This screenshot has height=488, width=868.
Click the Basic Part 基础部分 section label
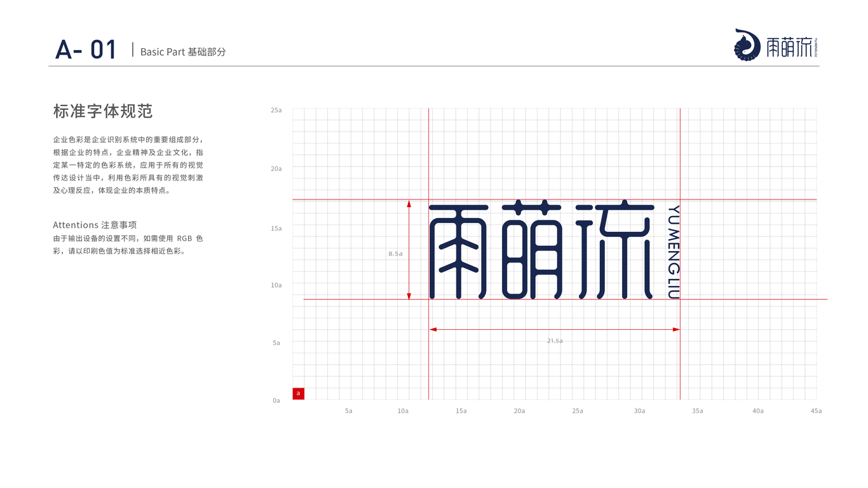183,51
